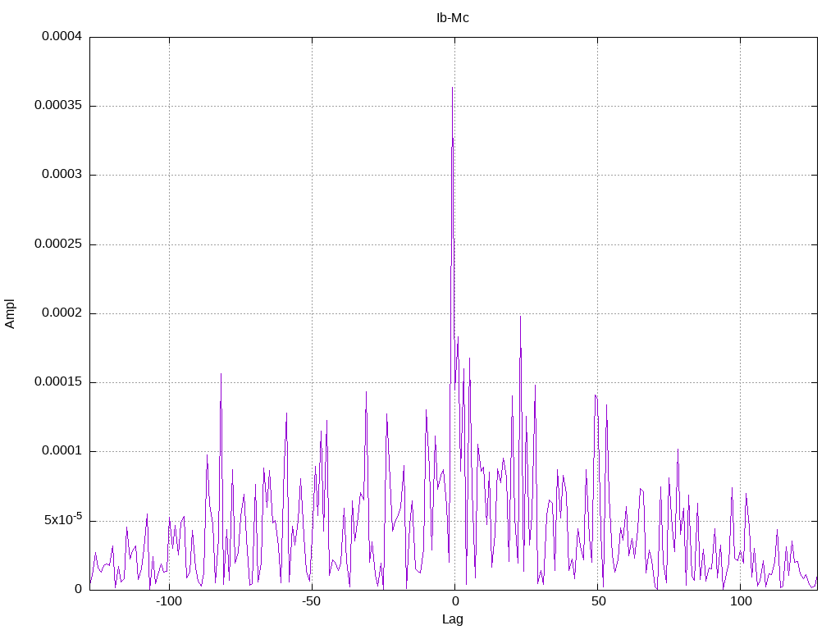The image size is (840, 630).
Task: Click the y-axis tick label 5x10^-5
Action: pyautogui.click(x=63, y=519)
